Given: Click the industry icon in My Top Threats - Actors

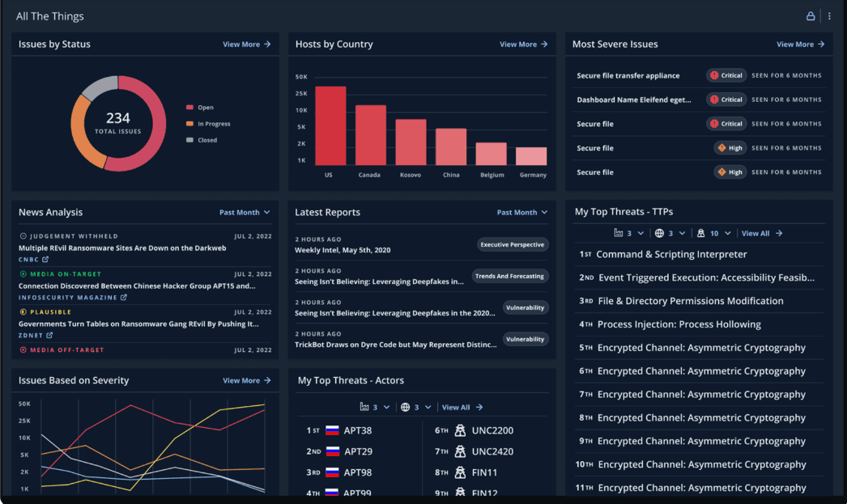Looking at the screenshot, I should pos(364,407).
